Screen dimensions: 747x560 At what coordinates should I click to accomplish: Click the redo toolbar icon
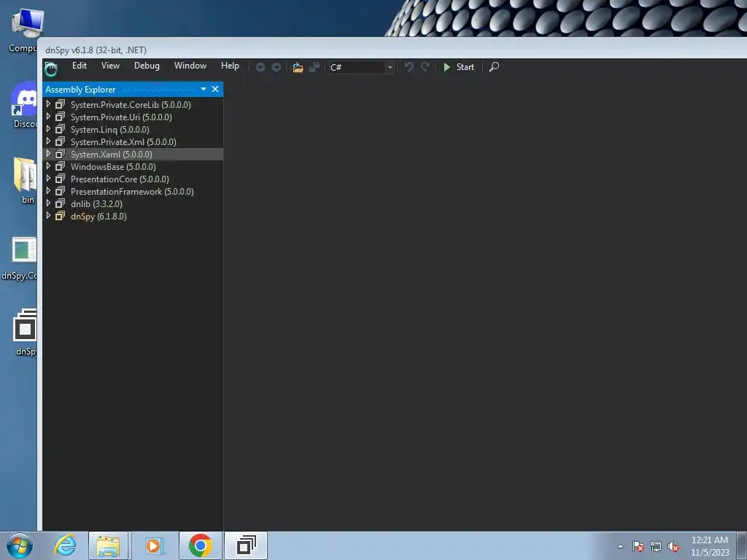[x=425, y=67]
